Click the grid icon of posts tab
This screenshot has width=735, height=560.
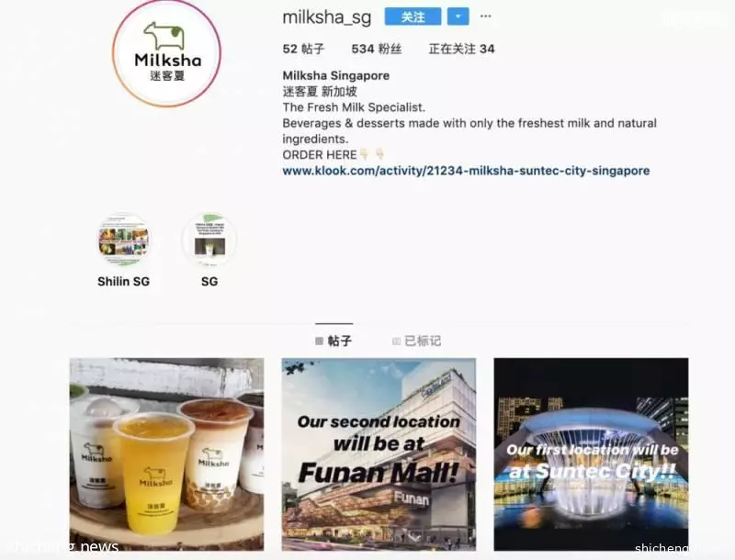click(319, 342)
